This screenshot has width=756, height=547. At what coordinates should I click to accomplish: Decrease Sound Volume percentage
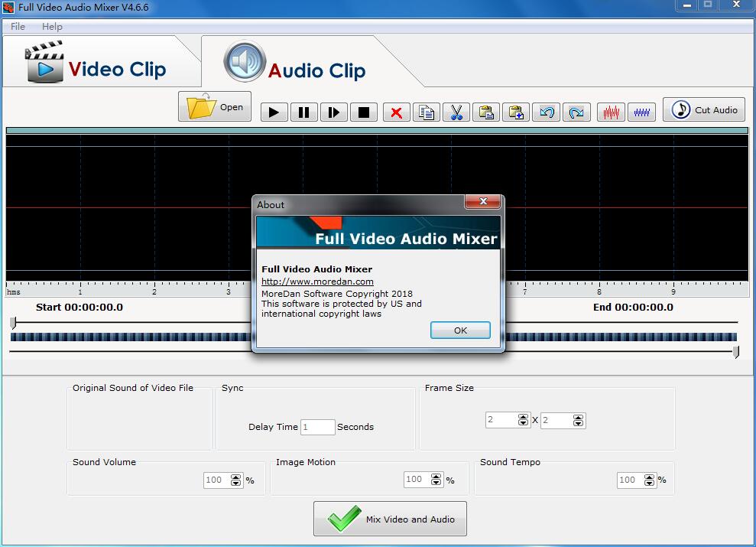tap(235, 484)
